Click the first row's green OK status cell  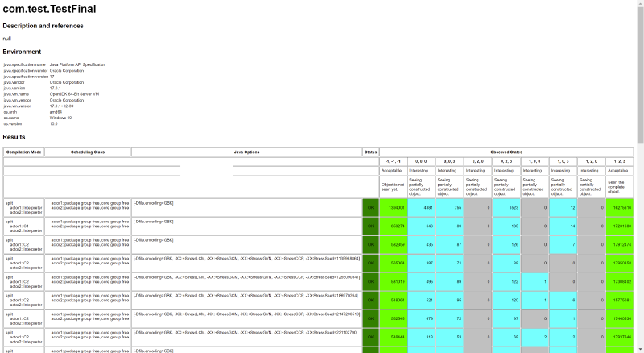(x=370, y=207)
